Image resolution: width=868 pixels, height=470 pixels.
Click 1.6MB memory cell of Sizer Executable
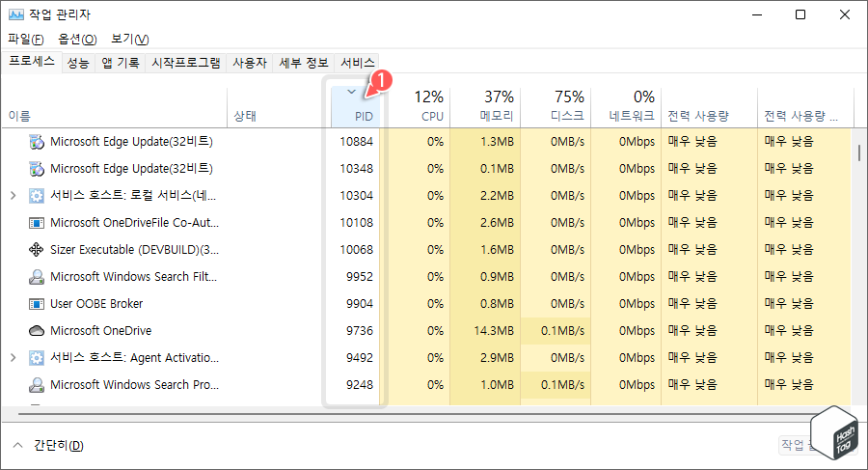pos(485,249)
